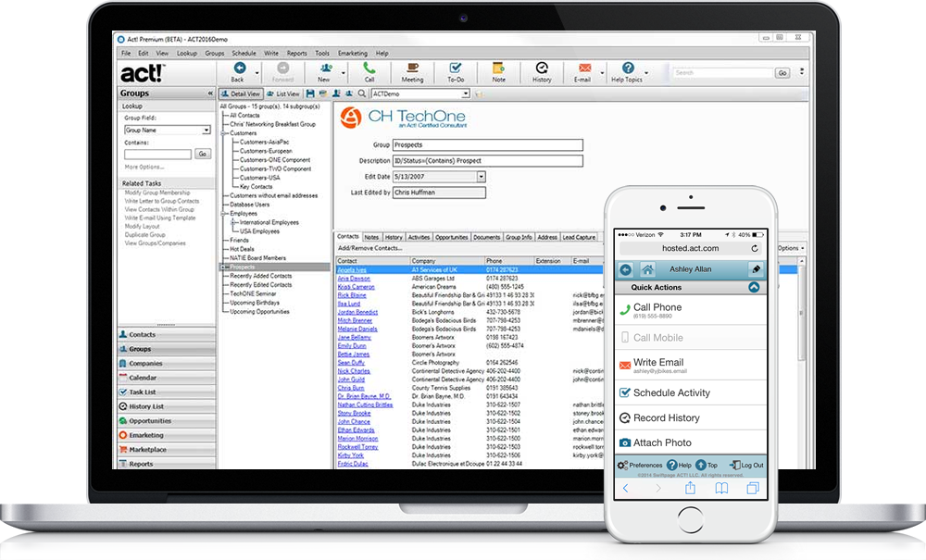This screenshot has height=560, width=926.
Task: Open Marketplace in the navigation bar
Action: pos(167,450)
